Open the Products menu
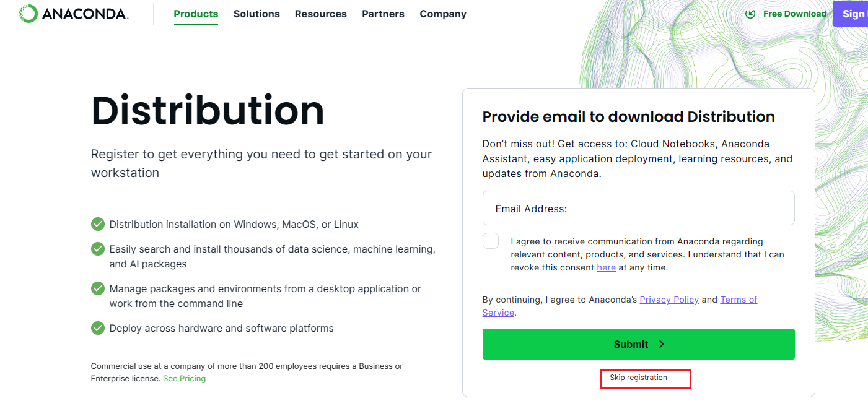 [x=196, y=14]
